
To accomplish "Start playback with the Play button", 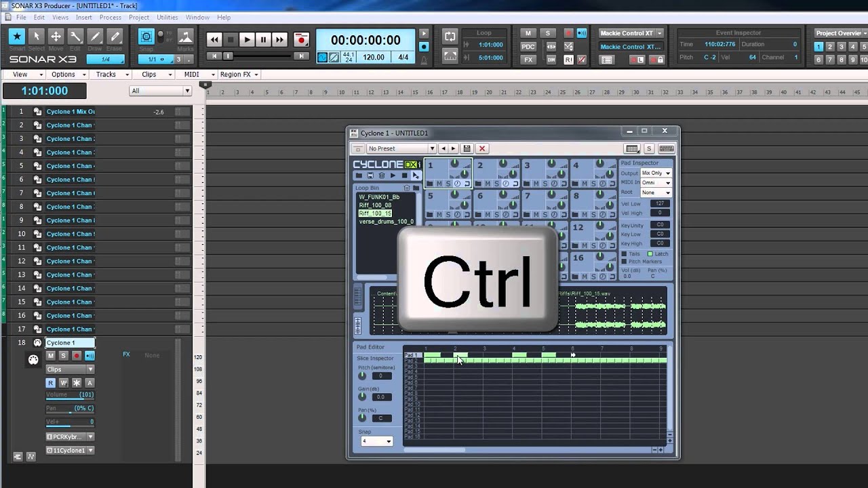I will point(247,40).
